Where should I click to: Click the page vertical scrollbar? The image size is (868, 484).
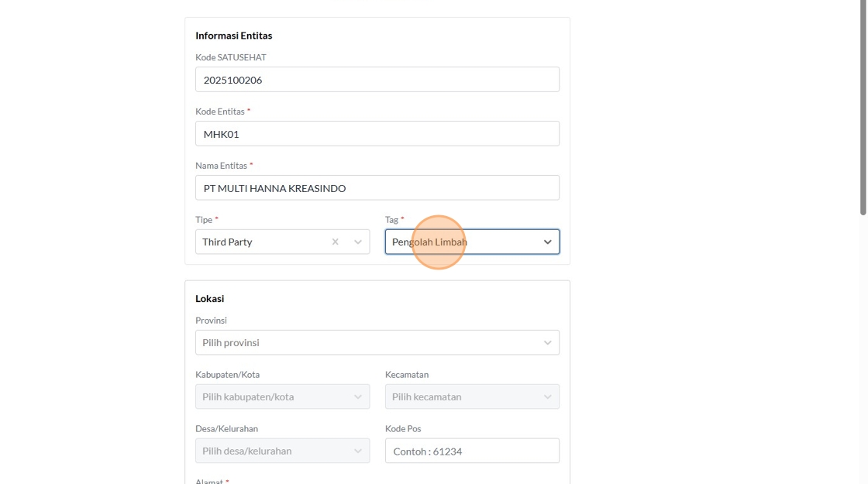pyautogui.click(x=863, y=108)
